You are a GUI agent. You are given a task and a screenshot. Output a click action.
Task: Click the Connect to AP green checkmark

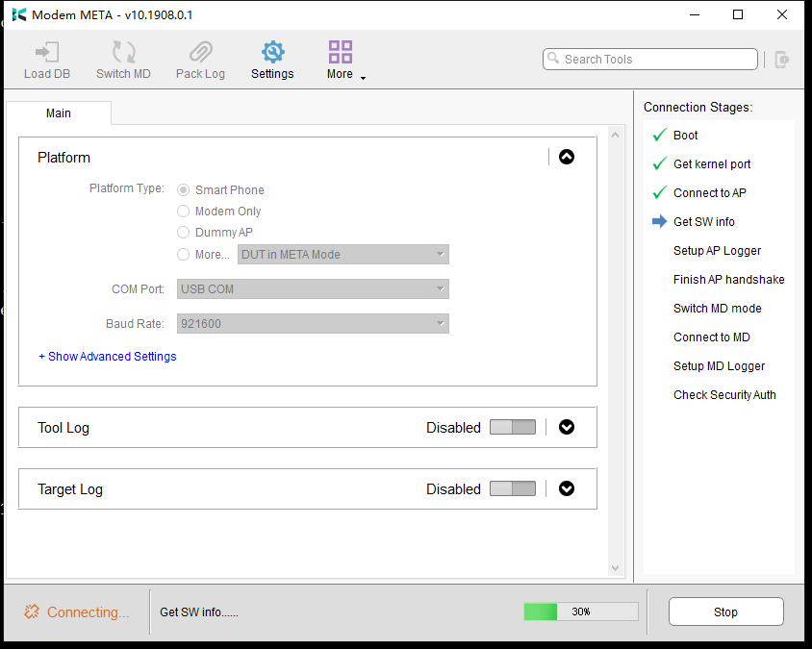click(660, 193)
